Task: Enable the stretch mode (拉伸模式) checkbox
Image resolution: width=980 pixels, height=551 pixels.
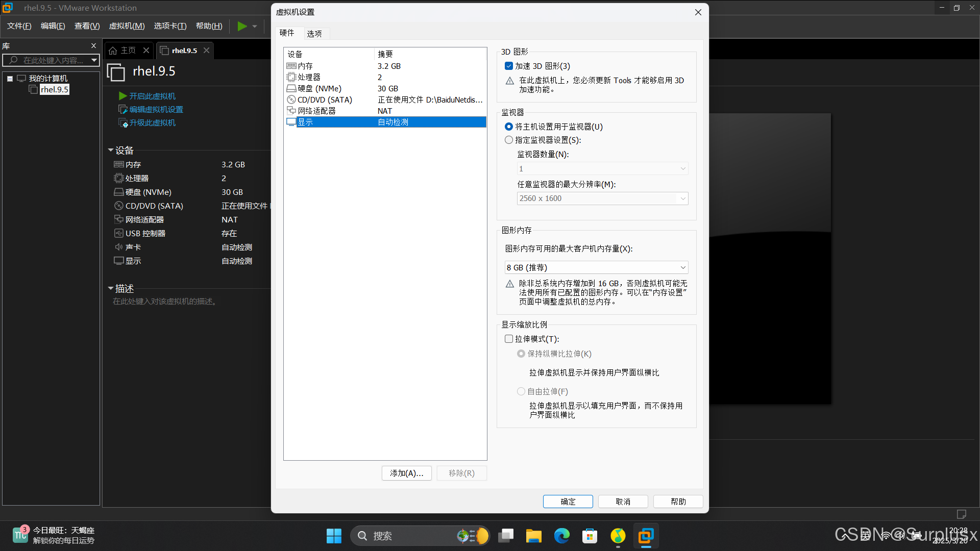Action: click(x=509, y=339)
